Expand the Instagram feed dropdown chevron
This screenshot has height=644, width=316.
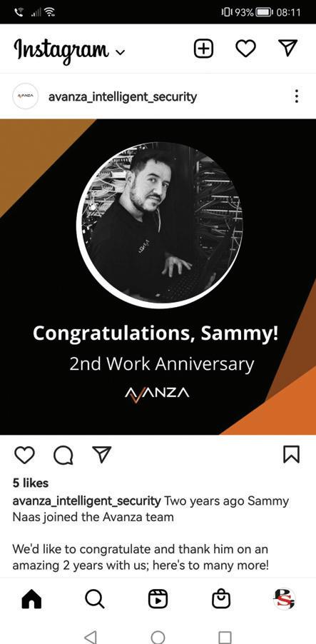121,53
